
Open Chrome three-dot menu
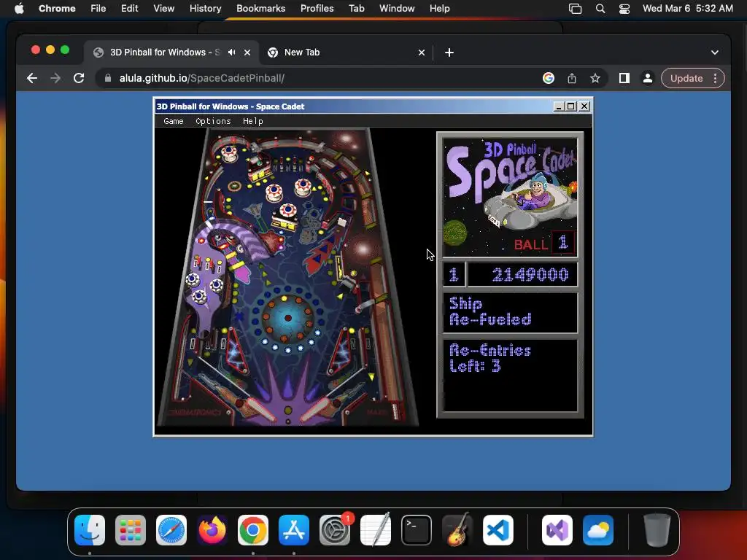coord(715,78)
